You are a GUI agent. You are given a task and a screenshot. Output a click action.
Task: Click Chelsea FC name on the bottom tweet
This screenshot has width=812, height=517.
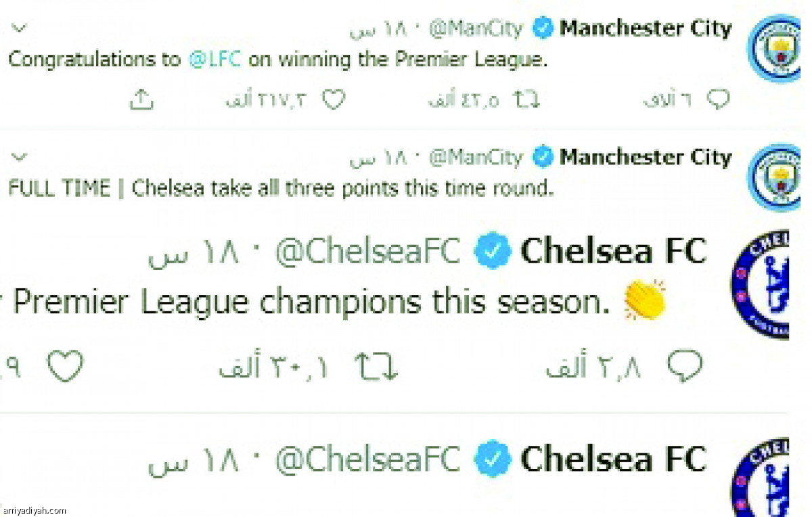(613, 459)
